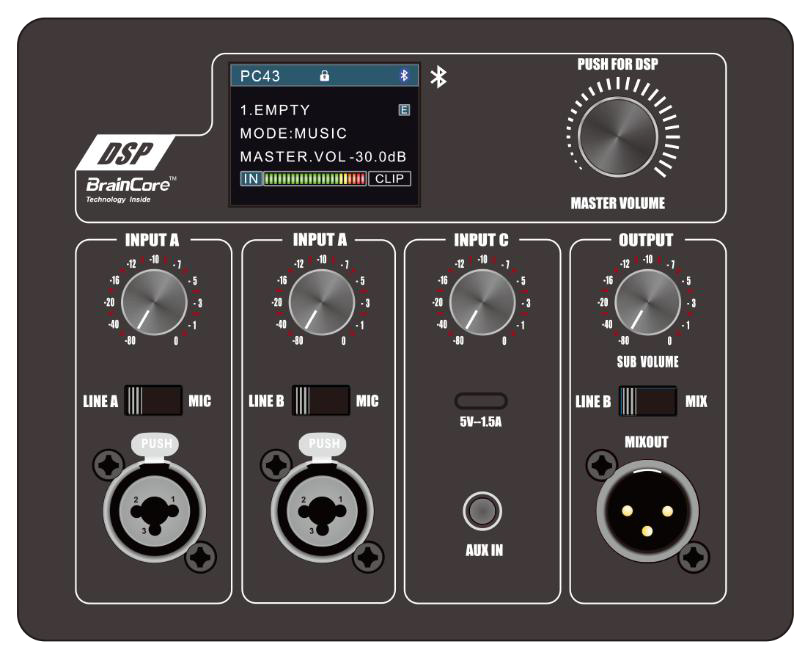Click the USB-C port labeled 5V-1.5A
The width and height of the screenshot is (794, 658).
[x=481, y=401]
